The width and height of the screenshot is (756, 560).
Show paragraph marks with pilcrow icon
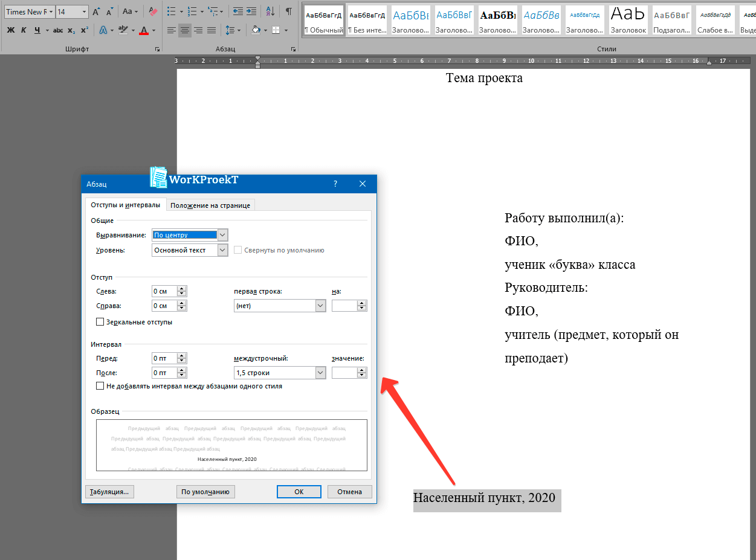point(289,11)
